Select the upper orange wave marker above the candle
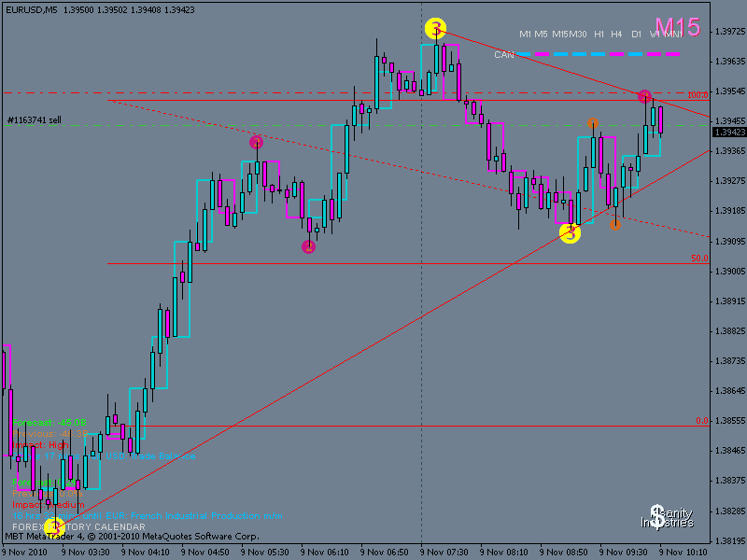Image resolution: width=747 pixels, height=560 pixels. [593, 123]
